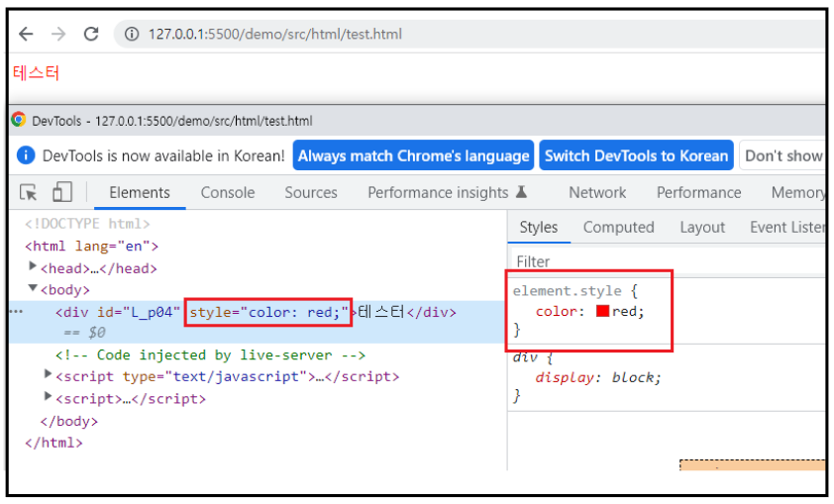Image resolution: width=834 pixels, height=504 pixels.
Task: Open the Performance tab
Action: pos(698,192)
